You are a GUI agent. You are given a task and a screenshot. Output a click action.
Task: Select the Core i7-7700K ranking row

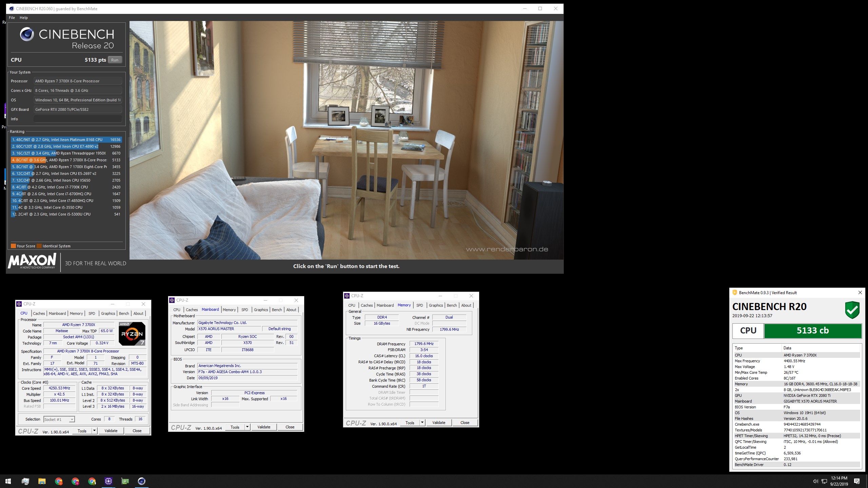[x=66, y=187]
